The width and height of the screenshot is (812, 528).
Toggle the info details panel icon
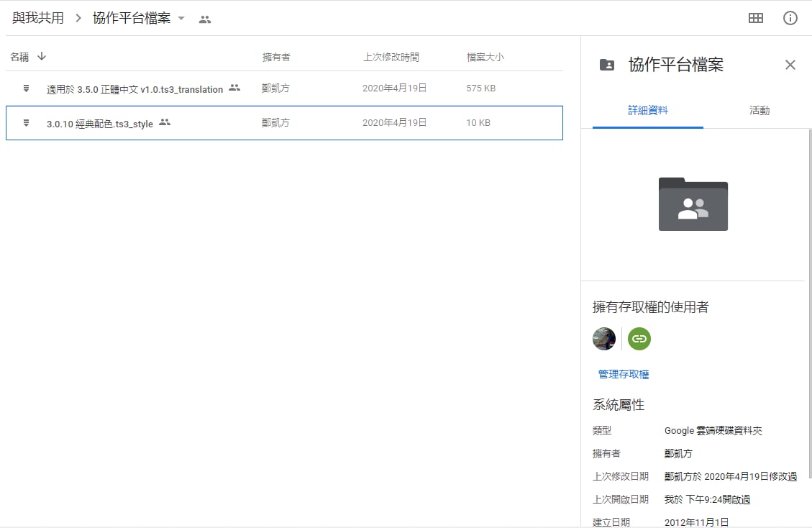pos(790,19)
